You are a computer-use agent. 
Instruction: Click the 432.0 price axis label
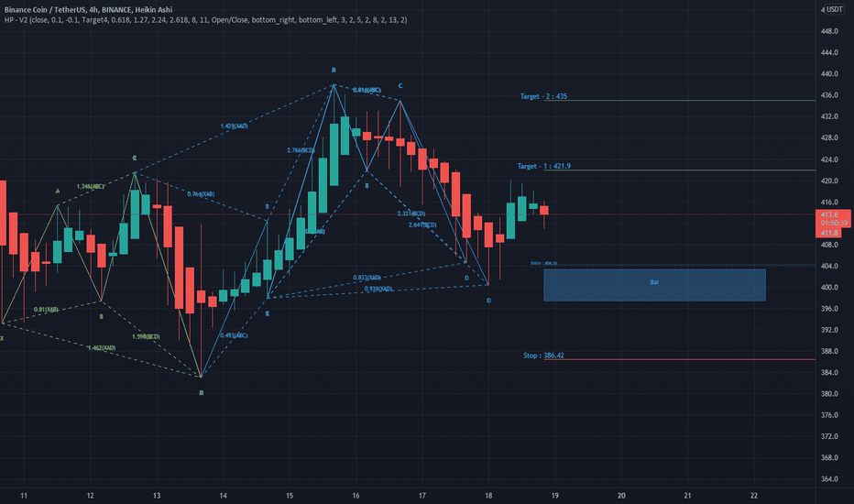pyautogui.click(x=829, y=116)
